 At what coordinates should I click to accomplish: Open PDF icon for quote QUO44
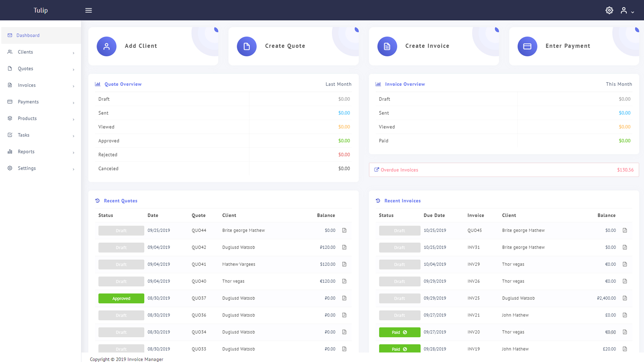coord(344,230)
